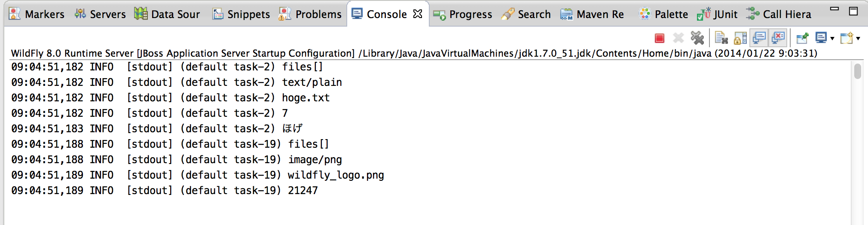Expand the Display Selected Console dropdown arrow
Image resolution: width=868 pixels, height=225 pixels.
[x=832, y=39]
